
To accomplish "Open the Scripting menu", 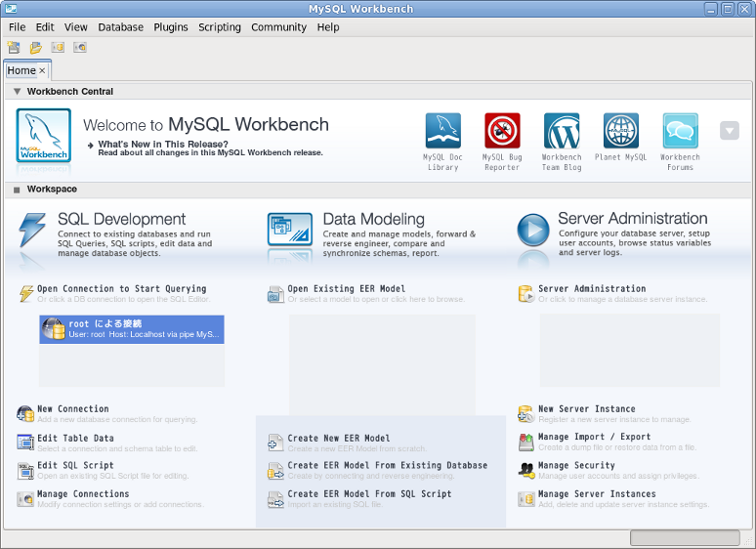I will [220, 27].
